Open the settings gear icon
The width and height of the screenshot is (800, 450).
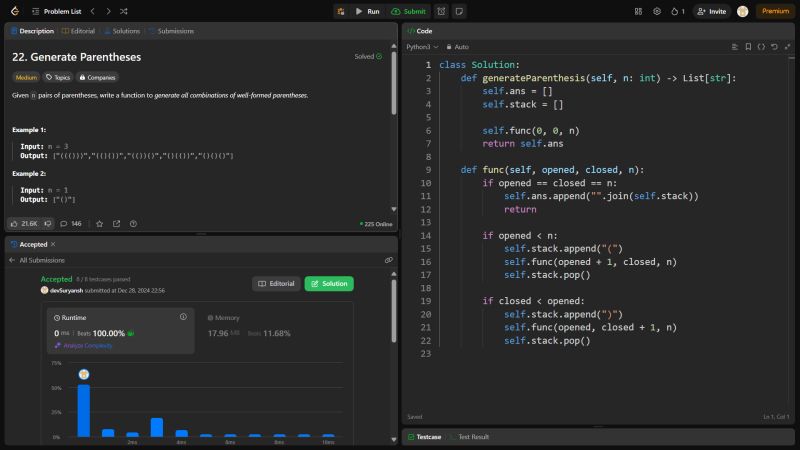pos(657,11)
